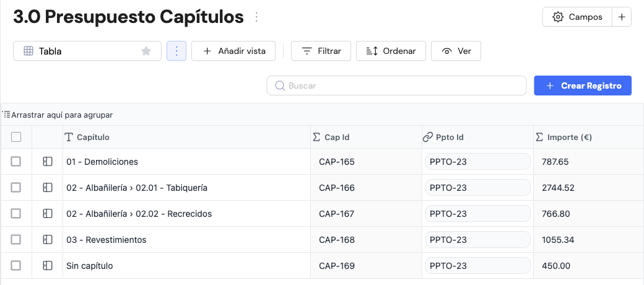The width and height of the screenshot is (644, 285).
Task: Open the view options three-dot menu
Action: [176, 51]
